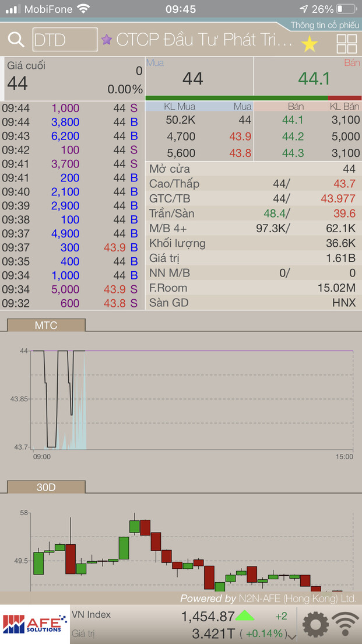
Task: Expand the VN Index chevron dropdown
Action: [x=293, y=636]
